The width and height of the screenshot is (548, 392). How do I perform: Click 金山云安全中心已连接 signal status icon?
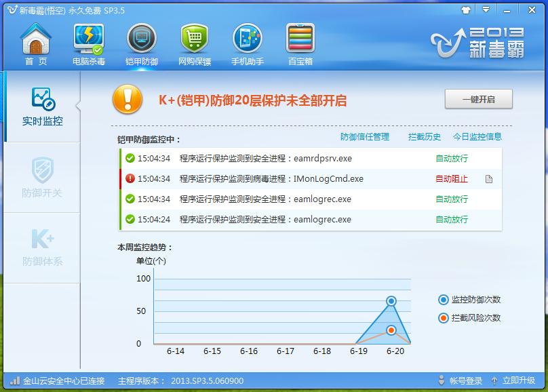(x=15, y=380)
